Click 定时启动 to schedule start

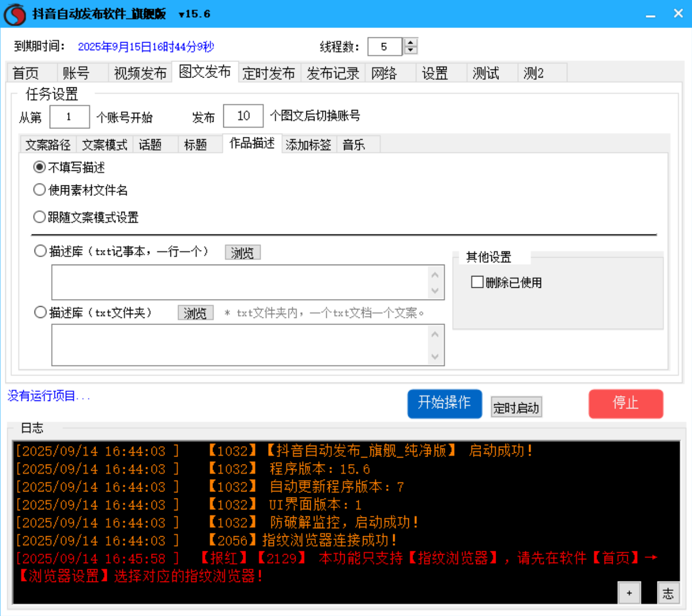pos(516,407)
